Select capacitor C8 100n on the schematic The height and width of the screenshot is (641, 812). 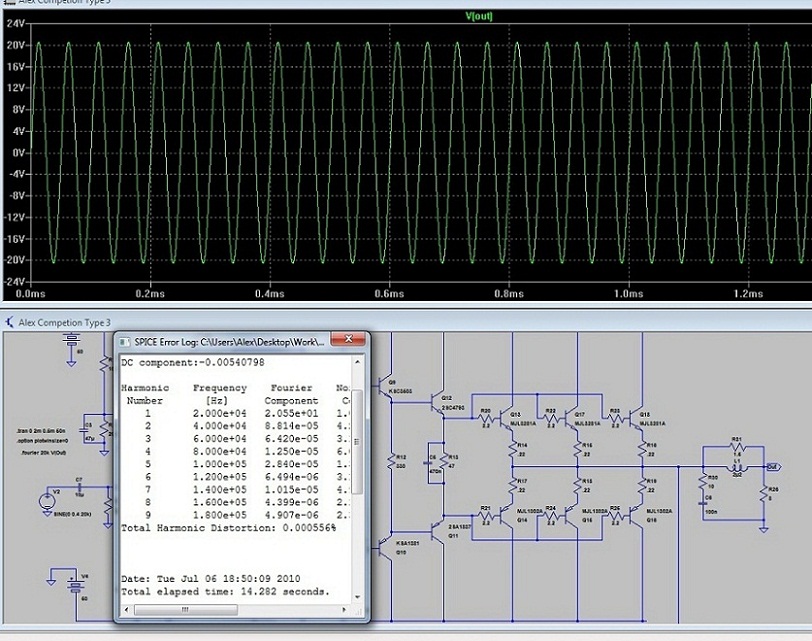(703, 503)
